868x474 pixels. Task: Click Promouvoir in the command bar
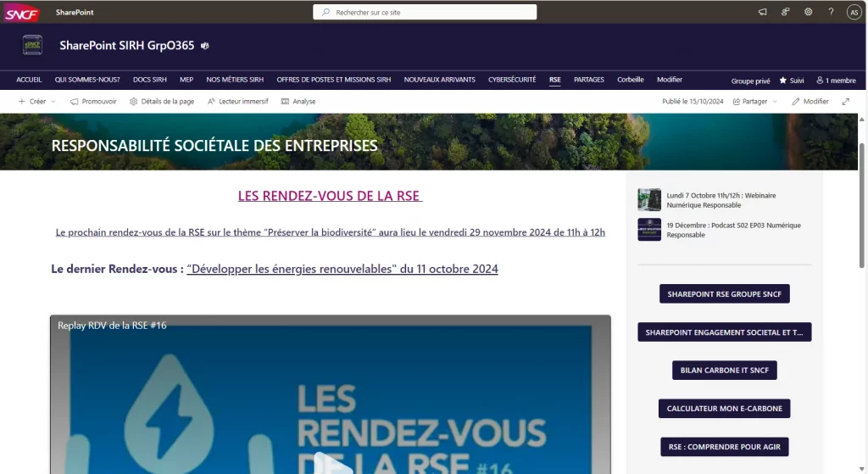[93, 102]
